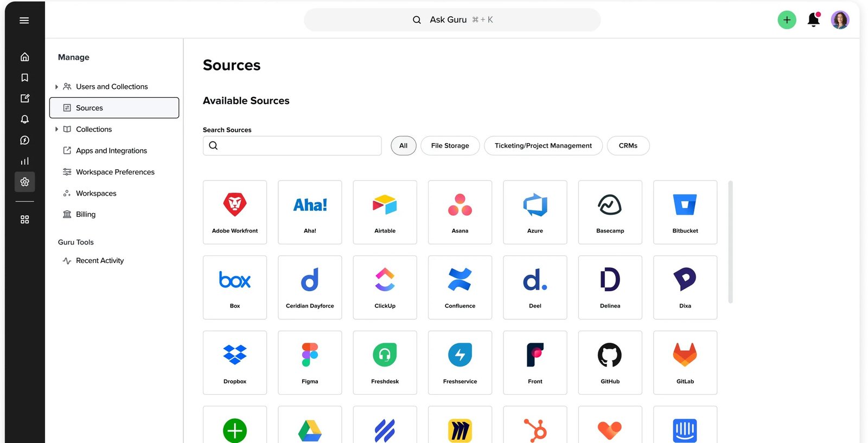Filter by Ticketing/Project Management
This screenshot has height=443, width=868.
click(543, 145)
